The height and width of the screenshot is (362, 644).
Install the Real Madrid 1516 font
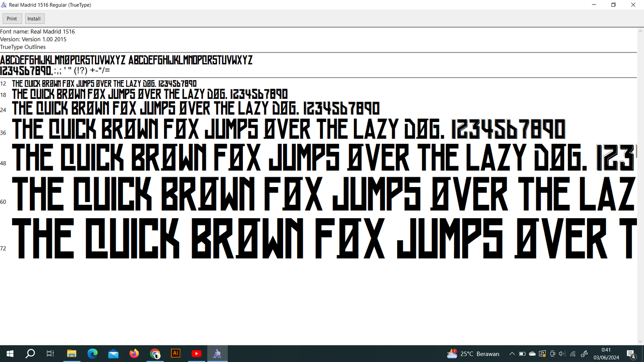click(34, 19)
